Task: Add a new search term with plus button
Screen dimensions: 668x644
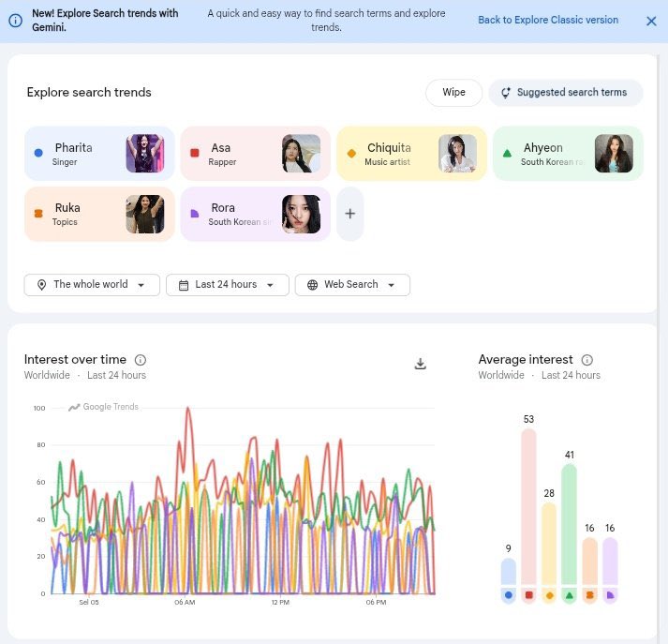Action: [350, 214]
